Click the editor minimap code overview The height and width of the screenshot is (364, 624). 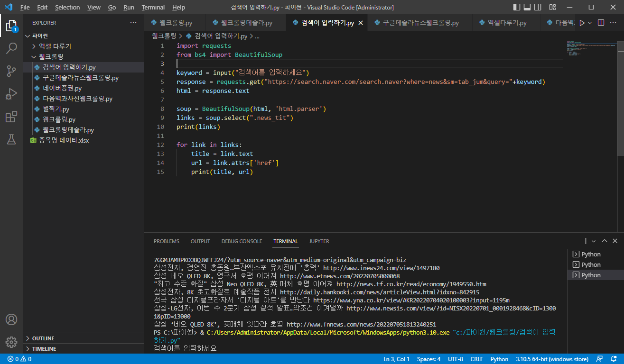590,49
